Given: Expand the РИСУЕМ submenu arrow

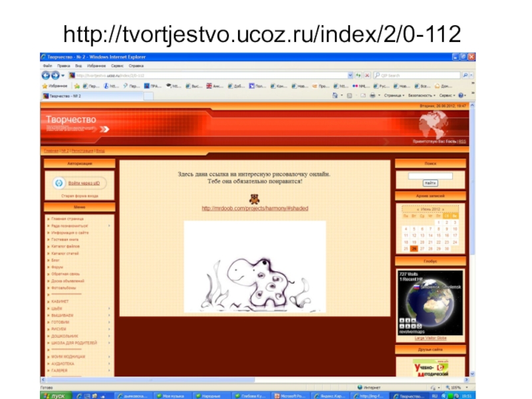Looking at the screenshot, I should point(109,329).
